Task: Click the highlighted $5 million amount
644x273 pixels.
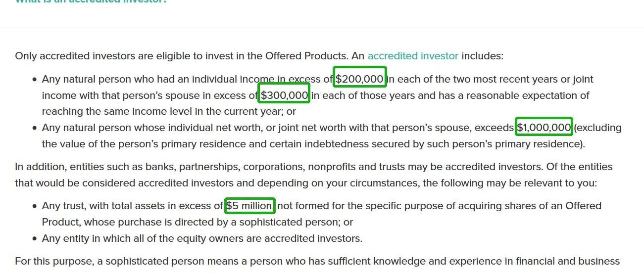Action: click(250, 206)
